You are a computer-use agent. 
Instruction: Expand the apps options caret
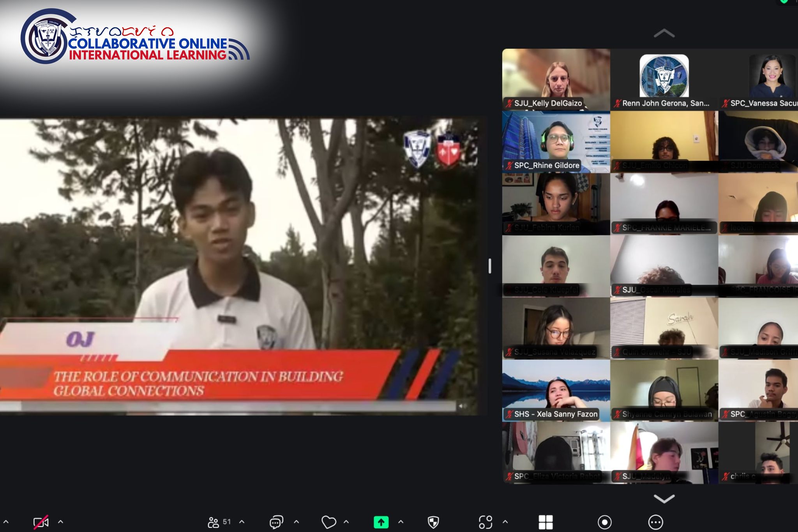pyautogui.click(x=505, y=521)
